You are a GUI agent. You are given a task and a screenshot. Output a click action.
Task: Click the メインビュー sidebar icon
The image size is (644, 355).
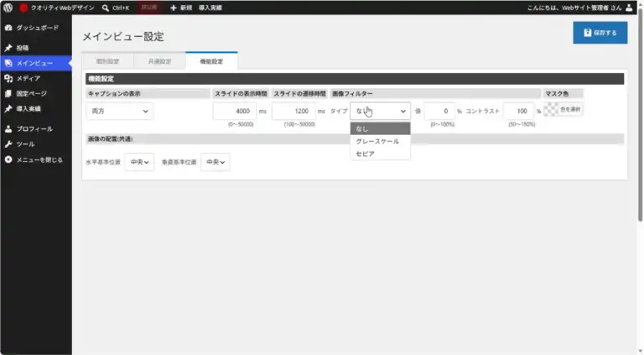click(8, 63)
